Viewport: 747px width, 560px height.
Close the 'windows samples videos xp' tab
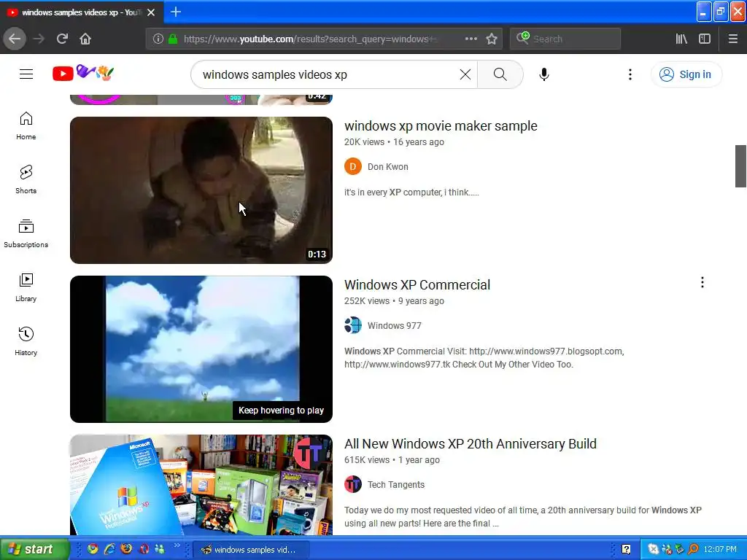tap(151, 12)
